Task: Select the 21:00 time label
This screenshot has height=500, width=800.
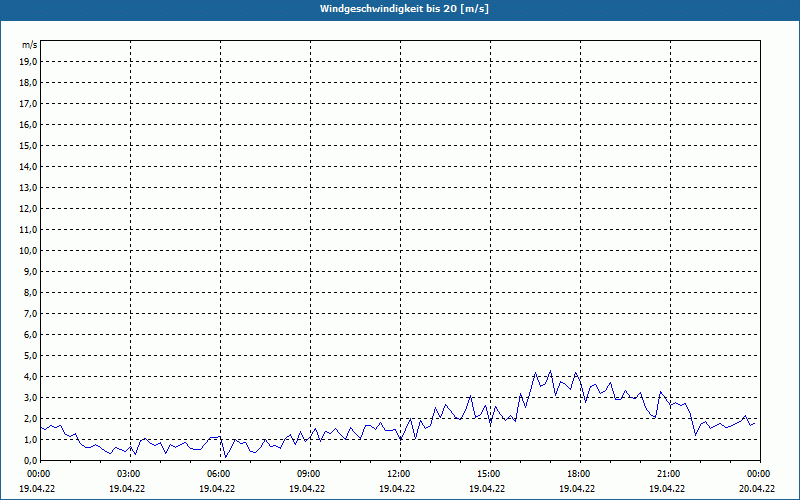Action: [668, 473]
